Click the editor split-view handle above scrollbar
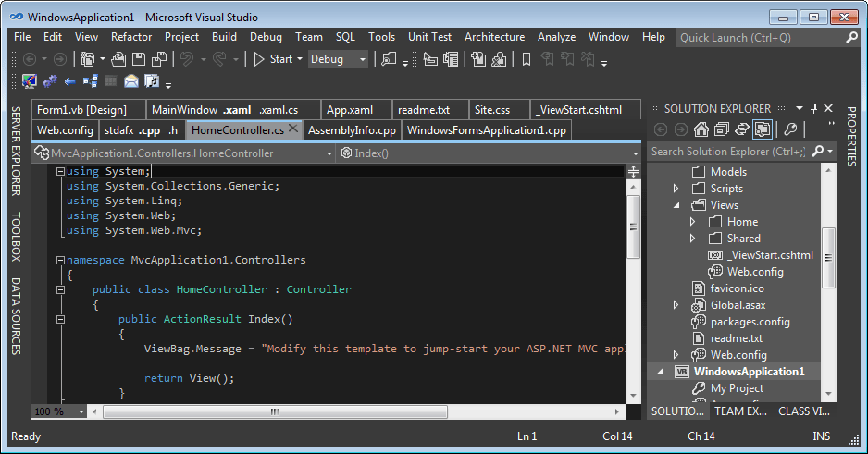Image resolution: width=868 pixels, height=454 pixels. (x=633, y=171)
